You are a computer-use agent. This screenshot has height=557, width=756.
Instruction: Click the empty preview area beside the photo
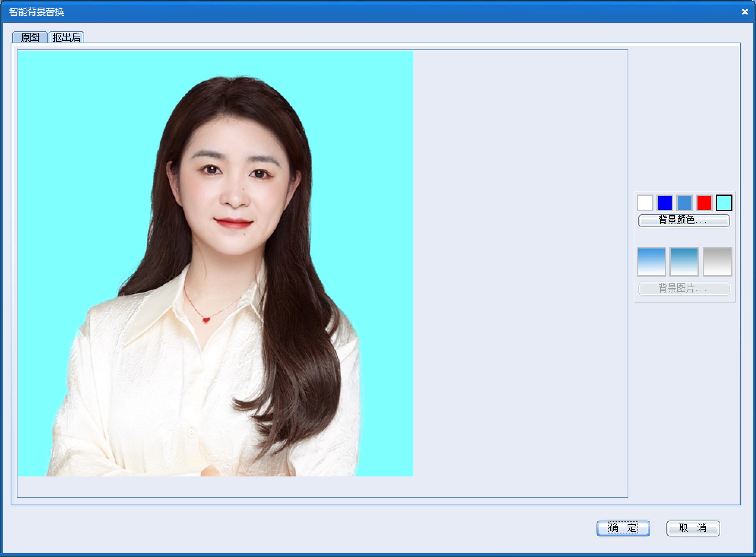coord(520,266)
